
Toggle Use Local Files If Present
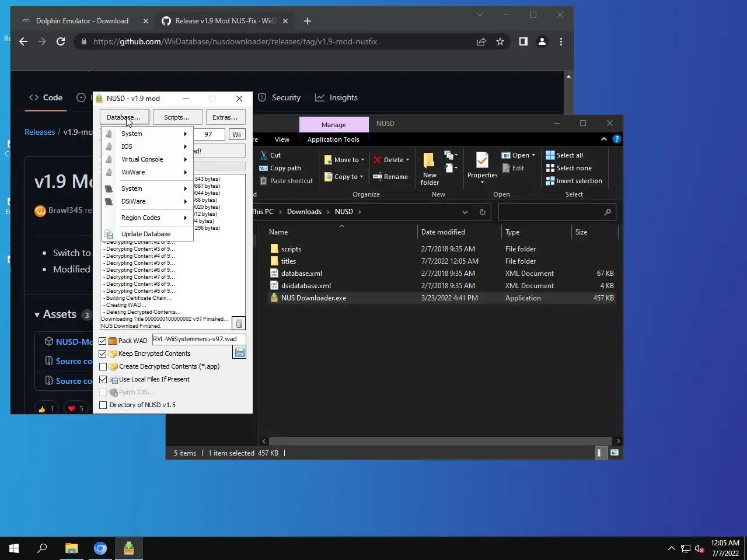[x=103, y=379]
